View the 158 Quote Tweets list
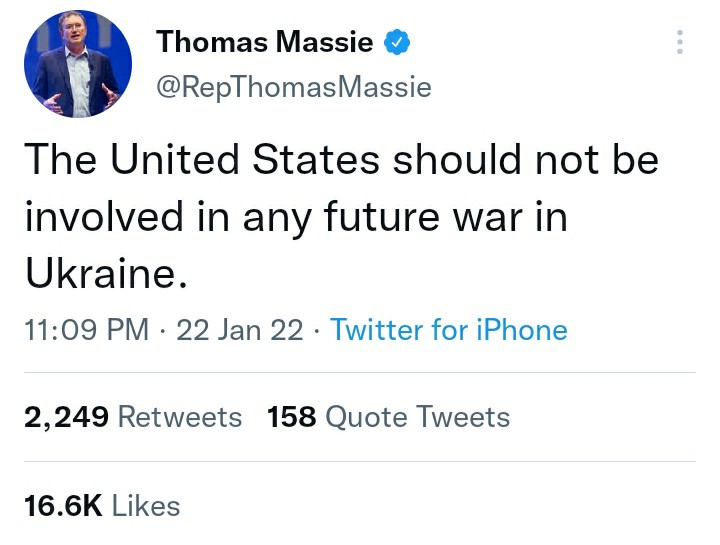Image resolution: width=720 pixels, height=545 pixels. point(388,417)
